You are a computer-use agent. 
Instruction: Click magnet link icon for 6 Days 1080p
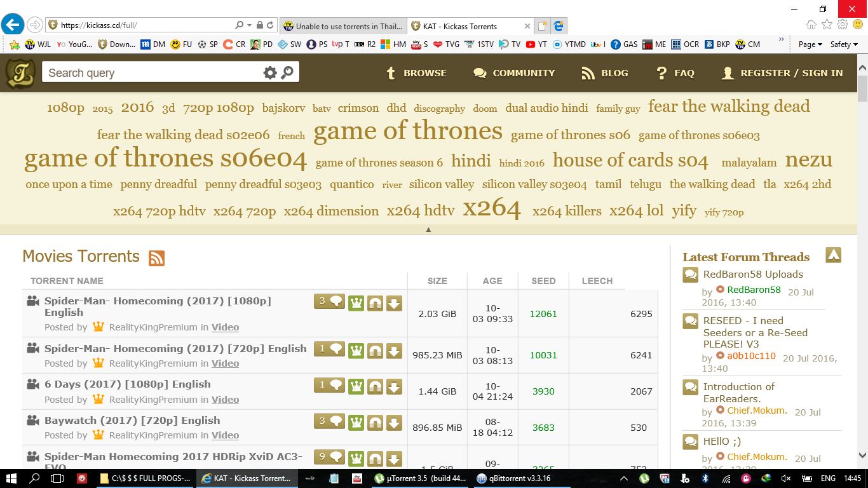376,386
